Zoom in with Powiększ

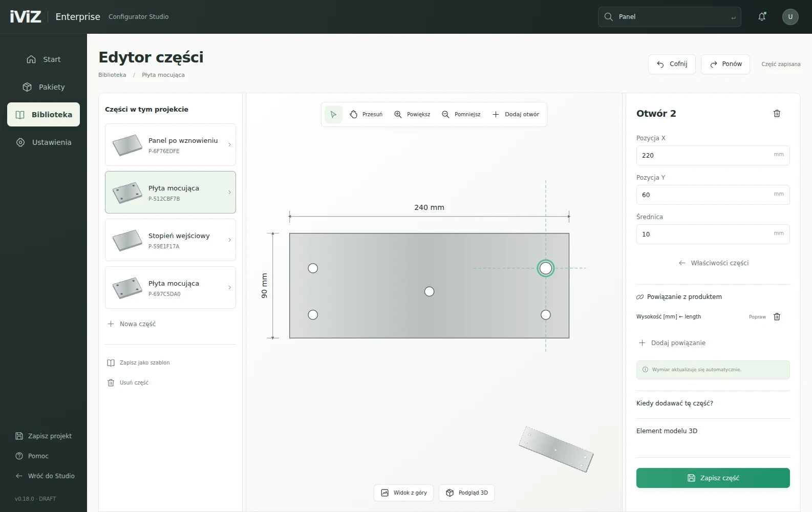click(412, 114)
